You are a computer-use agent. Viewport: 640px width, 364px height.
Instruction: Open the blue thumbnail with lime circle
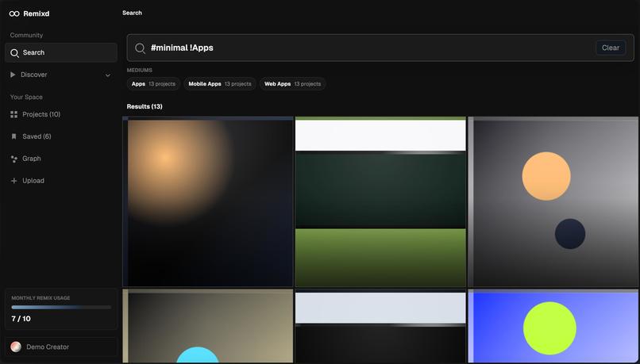(553, 326)
